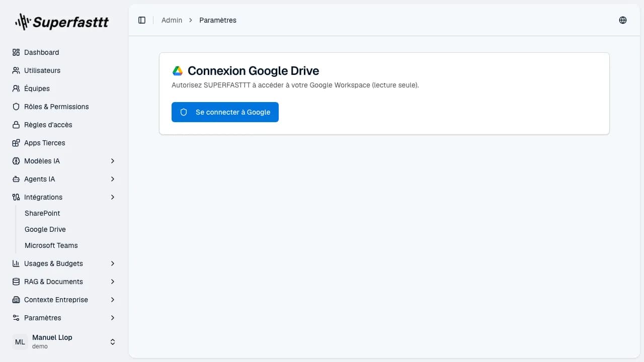The width and height of the screenshot is (644, 362).
Task: Click the Modèles IA brain icon
Action: pyautogui.click(x=16, y=161)
